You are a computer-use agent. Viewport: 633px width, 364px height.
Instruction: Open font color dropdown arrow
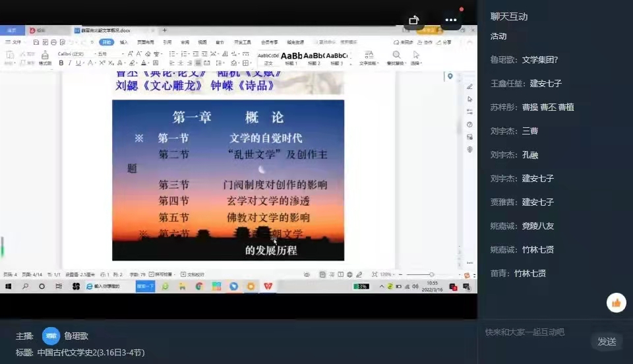click(x=148, y=63)
